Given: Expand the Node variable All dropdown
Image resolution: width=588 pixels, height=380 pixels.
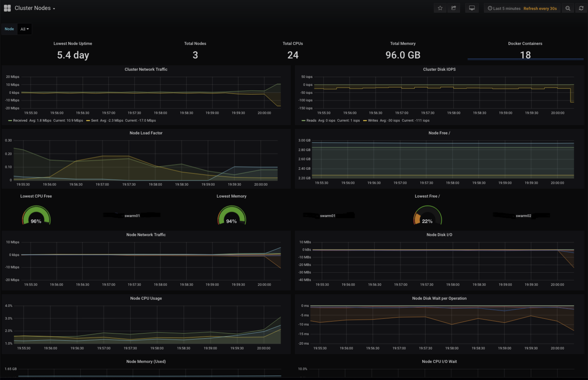Looking at the screenshot, I should click(x=24, y=29).
